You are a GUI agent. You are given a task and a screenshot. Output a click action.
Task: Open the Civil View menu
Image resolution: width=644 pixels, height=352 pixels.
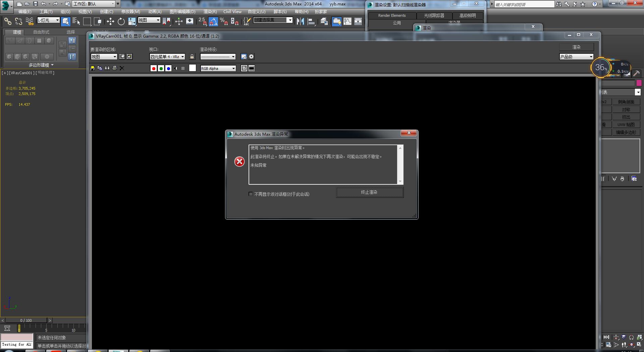pyautogui.click(x=232, y=12)
